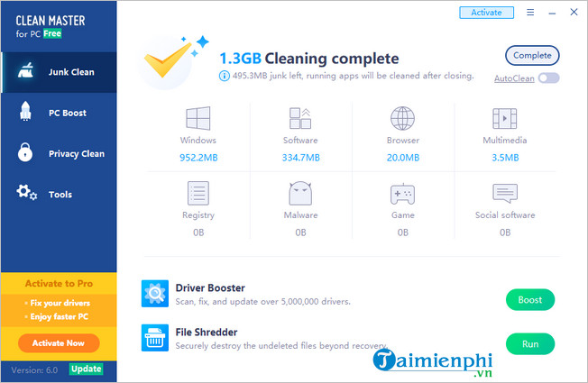Click the Fix your drivers text

point(60,303)
